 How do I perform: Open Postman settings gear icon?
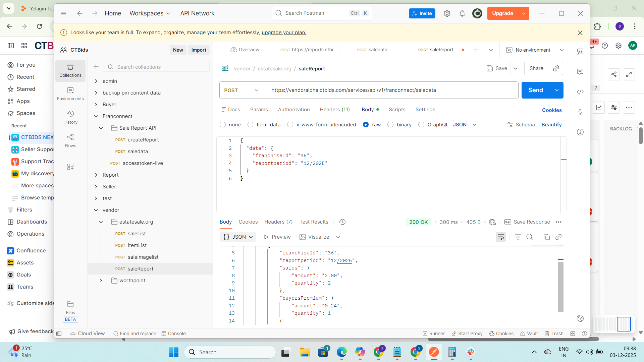[447, 13]
